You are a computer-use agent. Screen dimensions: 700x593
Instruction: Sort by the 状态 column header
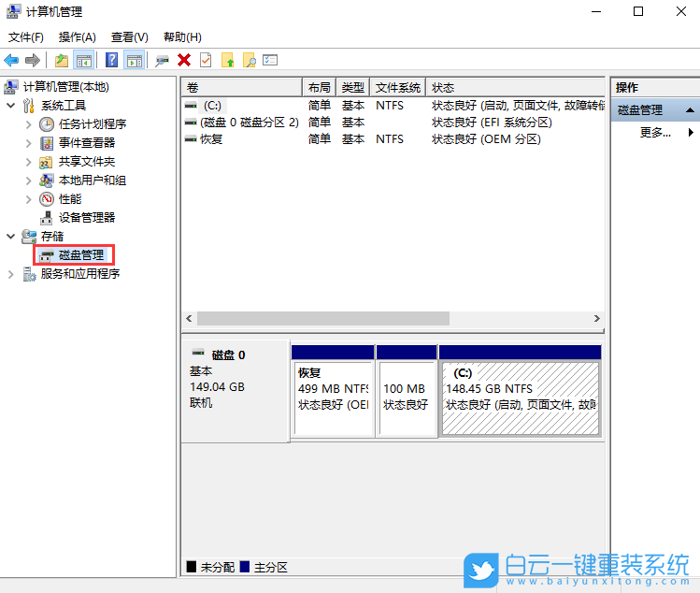click(x=515, y=87)
